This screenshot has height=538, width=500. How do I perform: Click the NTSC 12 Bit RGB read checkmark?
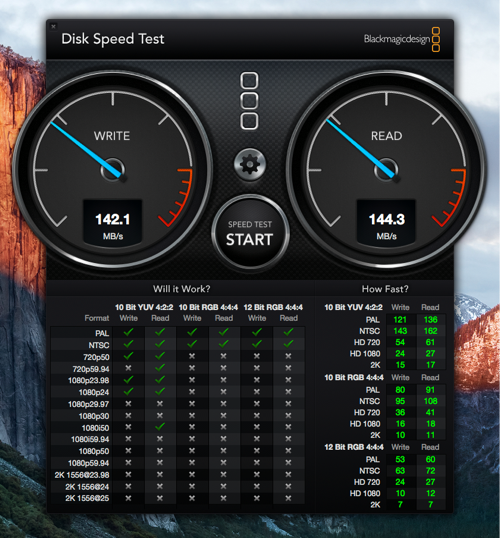(x=289, y=343)
